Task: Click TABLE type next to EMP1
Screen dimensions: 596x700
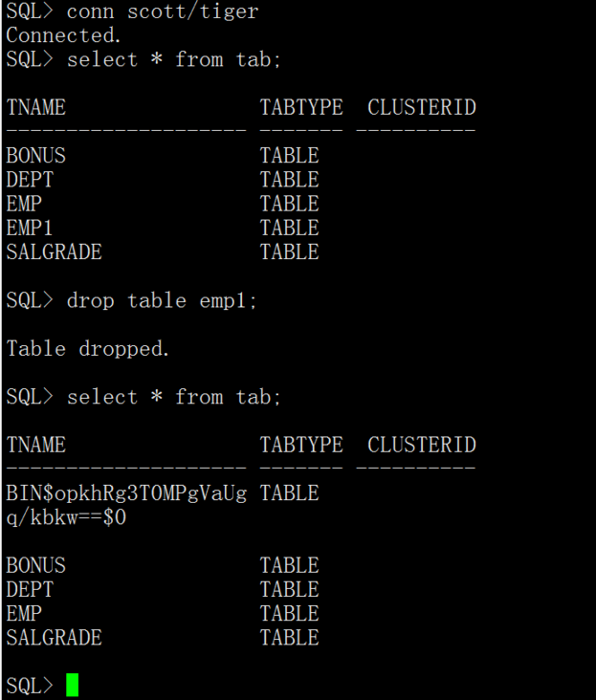Action: pyautogui.click(x=289, y=228)
